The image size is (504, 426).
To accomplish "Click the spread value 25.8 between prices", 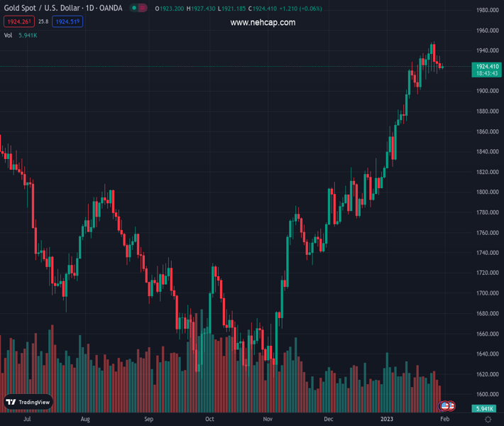I will (43, 22).
